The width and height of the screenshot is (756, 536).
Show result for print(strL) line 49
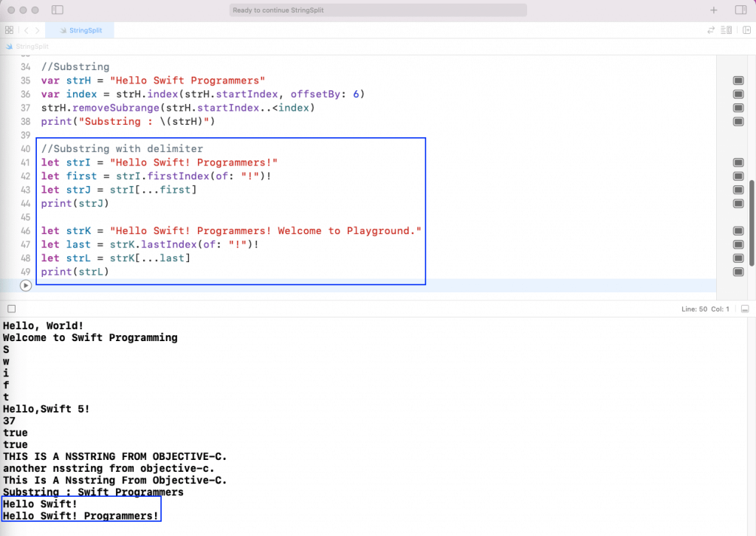pyautogui.click(x=738, y=272)
